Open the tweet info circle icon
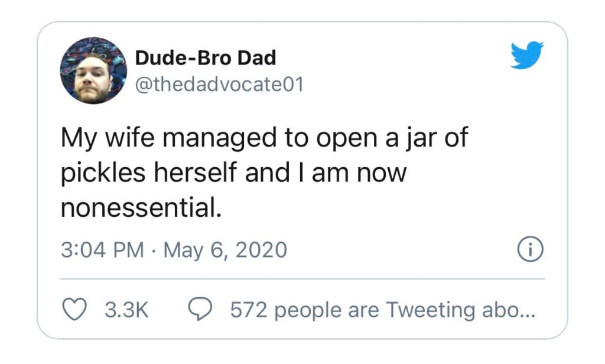 (530, 250)
